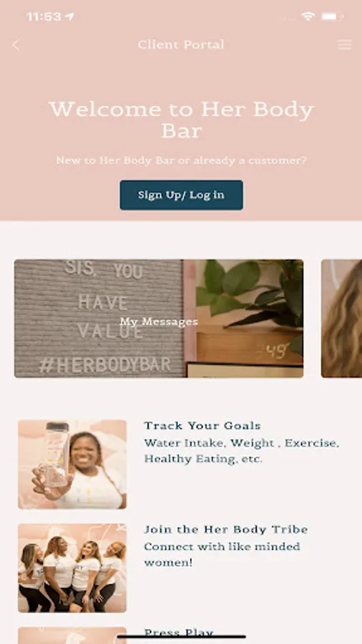This screenshot has width=362, height=644.
Task: Tap the Wi-Fi status icon
Action: point(308,16)
